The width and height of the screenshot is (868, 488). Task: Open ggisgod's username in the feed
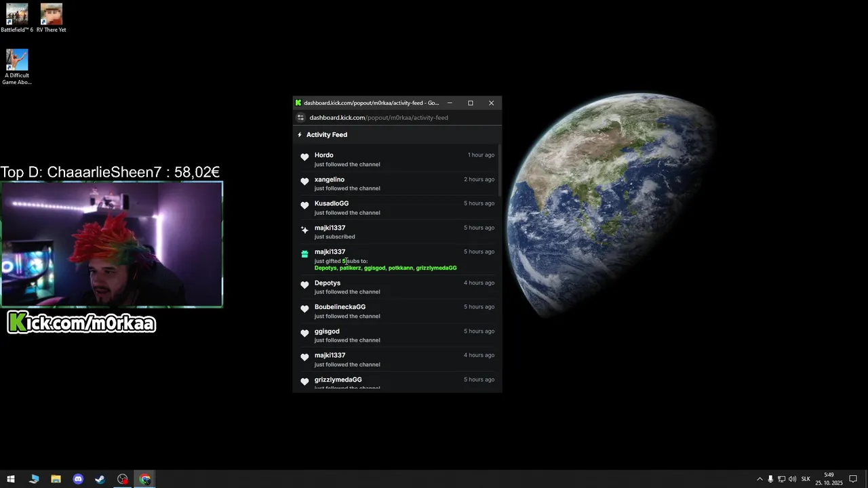pyautogui.click(x=327, y=331)
